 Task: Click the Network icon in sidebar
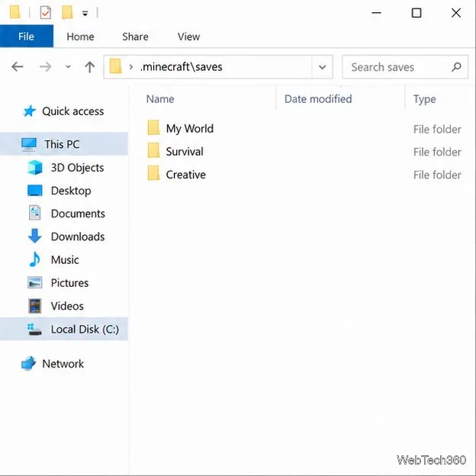[28, 363]
